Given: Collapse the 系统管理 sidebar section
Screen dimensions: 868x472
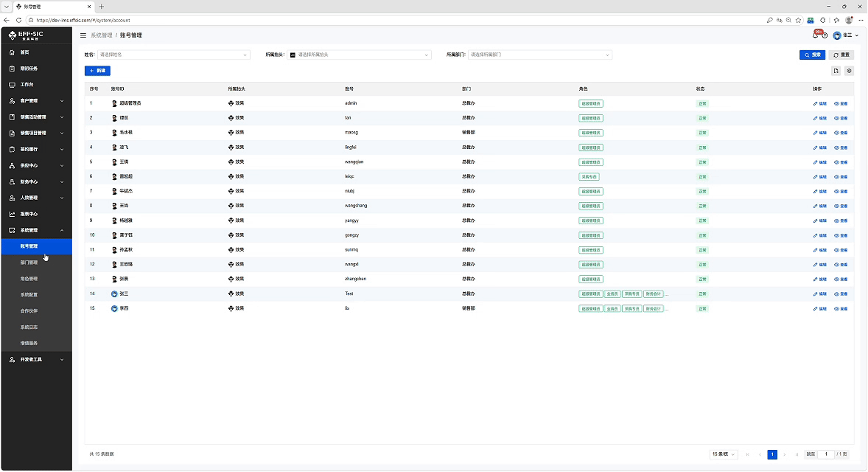Looking at the screenshot, I should tap(37, 230).
